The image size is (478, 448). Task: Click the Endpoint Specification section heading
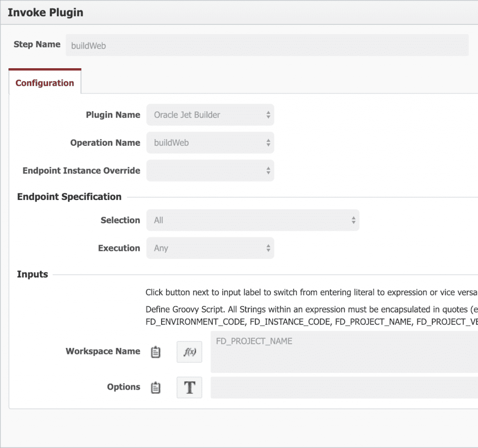pos(69,197)
